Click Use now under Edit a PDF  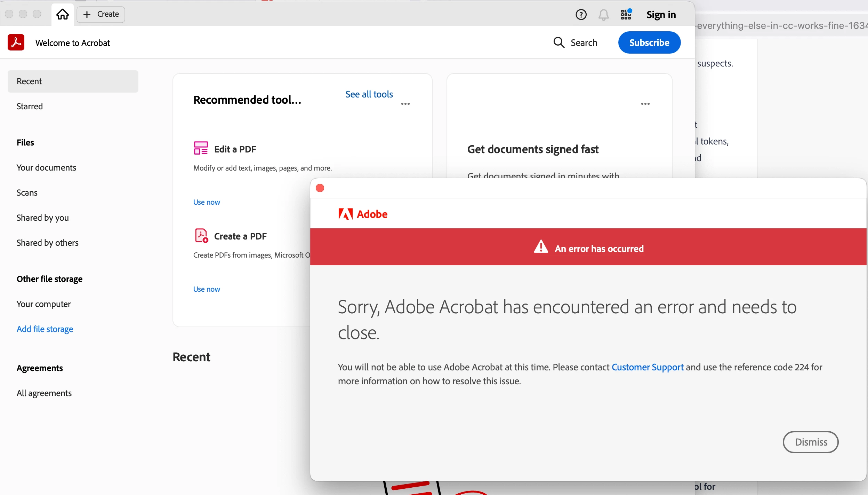click(x=207, y=202)
